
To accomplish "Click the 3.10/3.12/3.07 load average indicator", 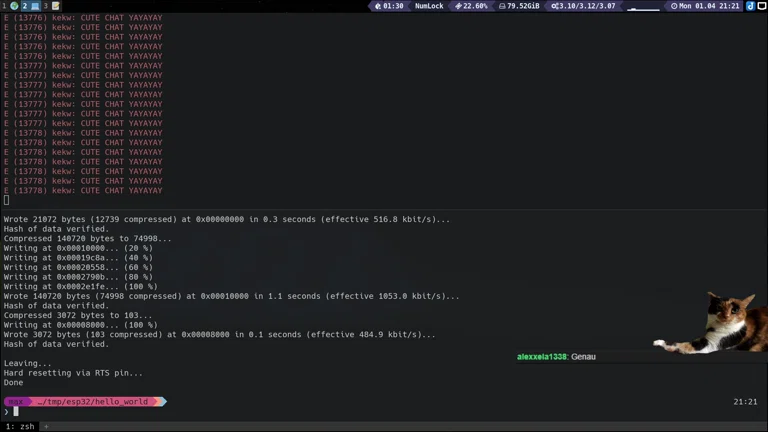I will pos(583,6).
